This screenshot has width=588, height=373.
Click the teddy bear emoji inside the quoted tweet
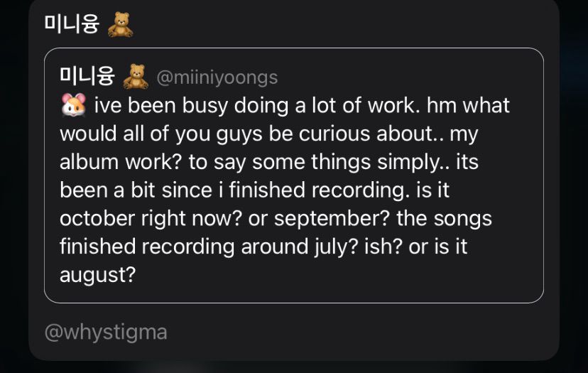[135, 76]
